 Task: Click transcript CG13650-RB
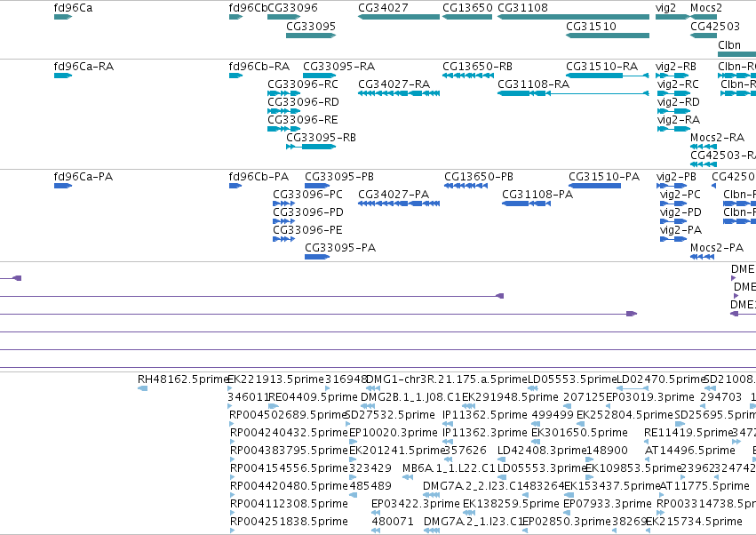pyautogui.click(x=467, y=76)
